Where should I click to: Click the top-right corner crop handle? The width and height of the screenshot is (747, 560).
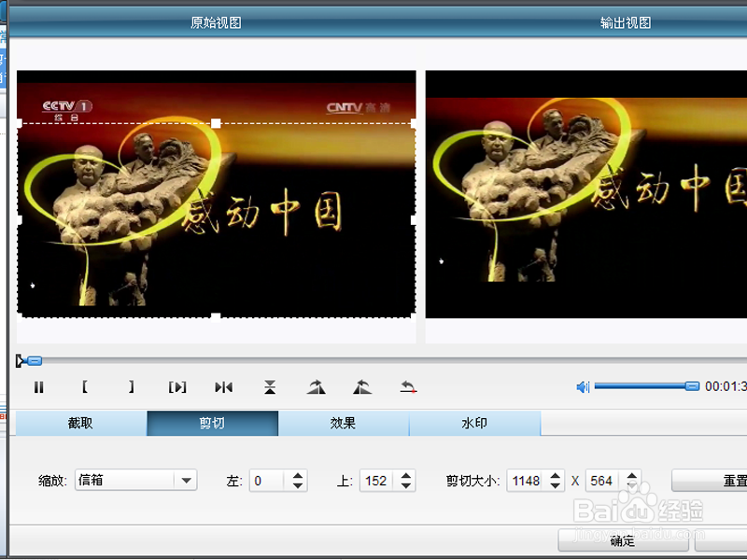[x=413, y=123]
